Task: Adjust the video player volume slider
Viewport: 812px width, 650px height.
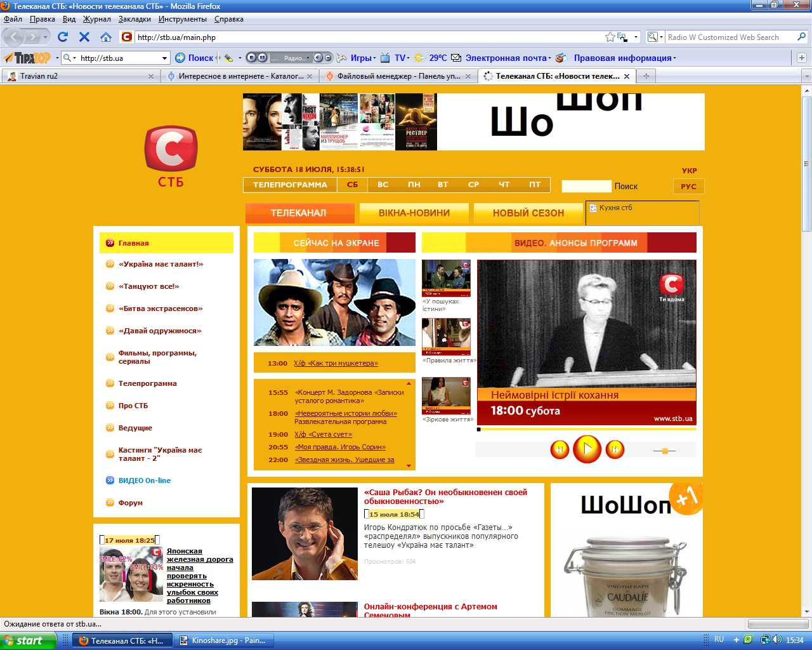Action: coord(664,451)
